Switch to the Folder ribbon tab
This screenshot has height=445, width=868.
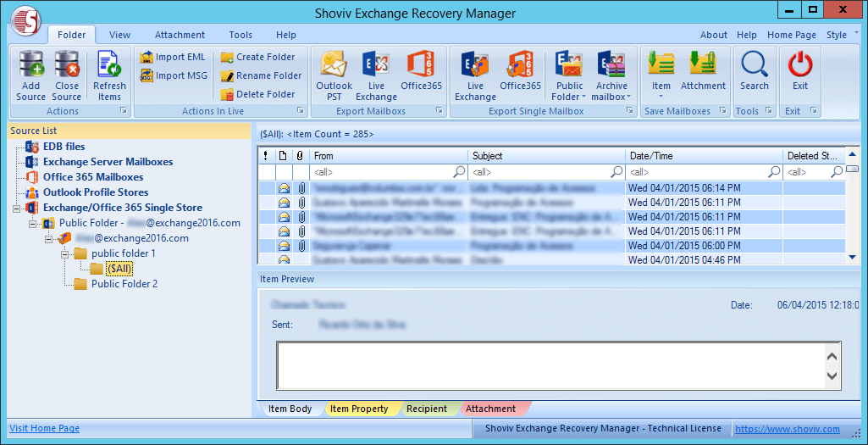[72, 35]
